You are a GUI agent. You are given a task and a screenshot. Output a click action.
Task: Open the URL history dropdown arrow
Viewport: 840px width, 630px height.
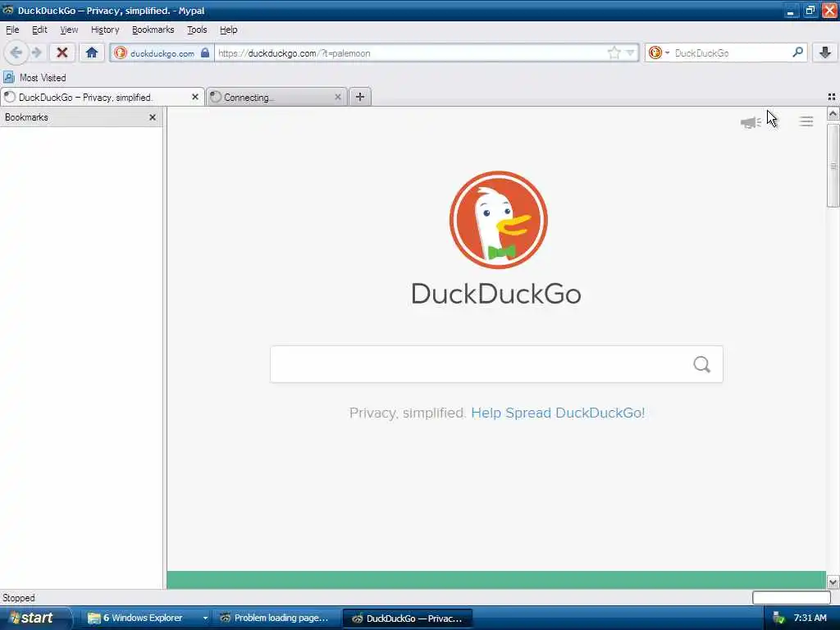(631, 52)
